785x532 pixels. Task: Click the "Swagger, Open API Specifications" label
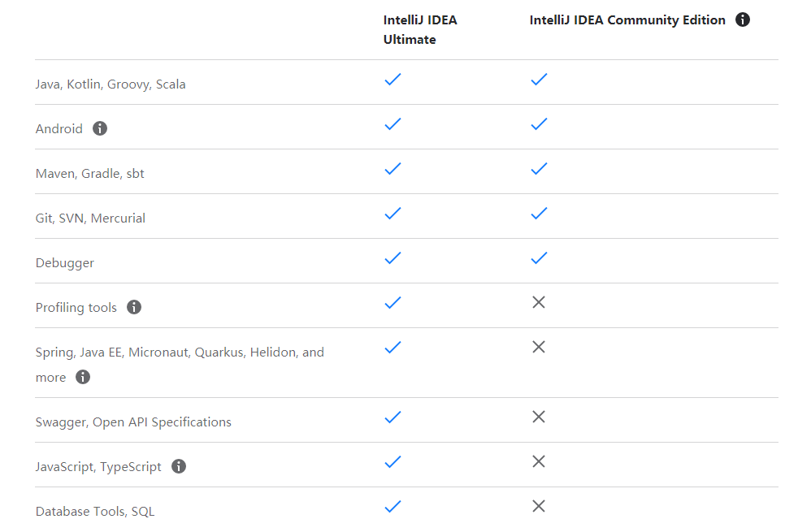[133, 422]
